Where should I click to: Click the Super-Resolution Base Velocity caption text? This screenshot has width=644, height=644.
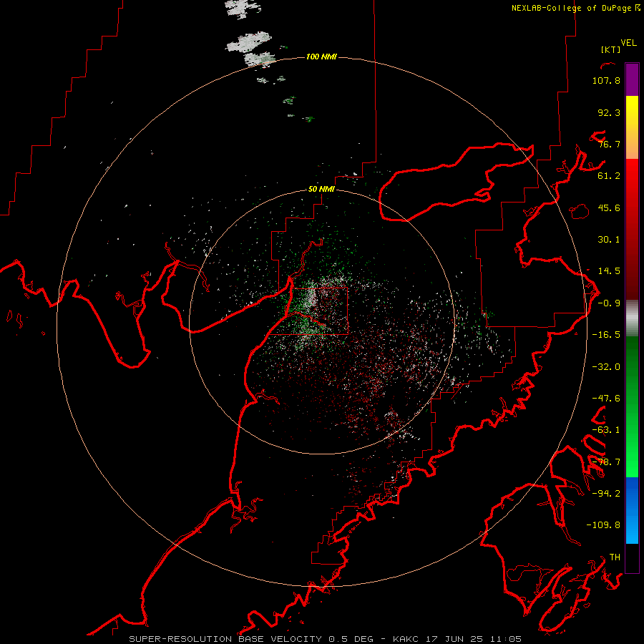click(x=226, y=639)
